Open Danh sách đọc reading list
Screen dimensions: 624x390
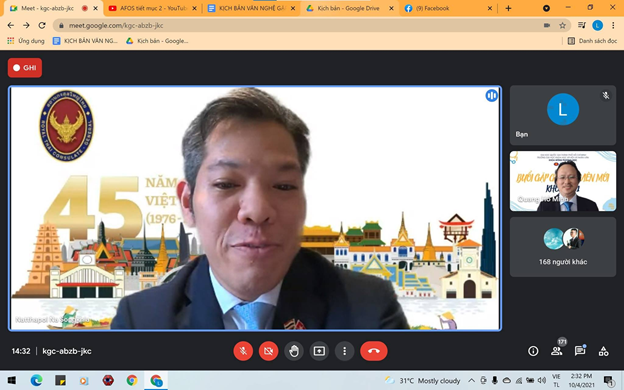592,41
